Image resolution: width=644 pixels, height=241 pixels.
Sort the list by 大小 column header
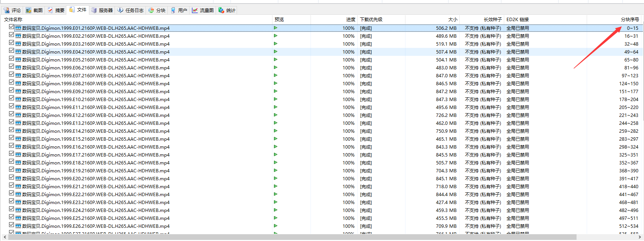point(453,19)
